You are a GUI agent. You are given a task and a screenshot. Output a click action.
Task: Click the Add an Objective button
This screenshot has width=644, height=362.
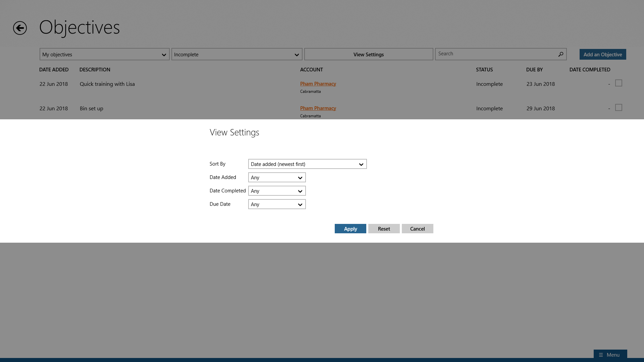point(602,54)
